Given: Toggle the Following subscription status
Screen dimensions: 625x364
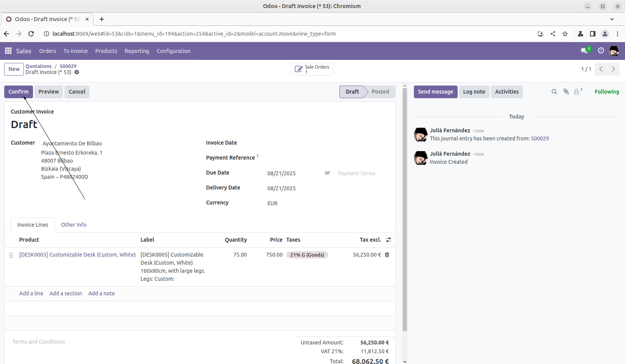Looking at the screenshot, I should 607,92.
